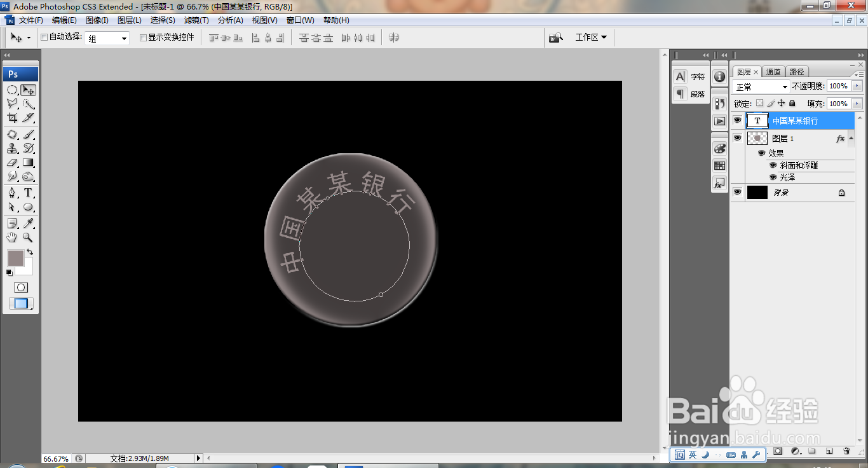Toggle the 斜面和浮雕 effect visibility

(773, 165)
